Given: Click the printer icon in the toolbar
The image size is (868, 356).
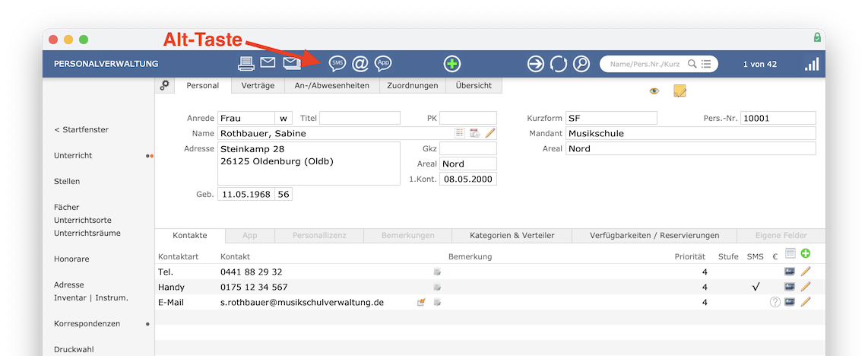Looking at the screenshot, I should pyautogui.click(x=246, y=64).
